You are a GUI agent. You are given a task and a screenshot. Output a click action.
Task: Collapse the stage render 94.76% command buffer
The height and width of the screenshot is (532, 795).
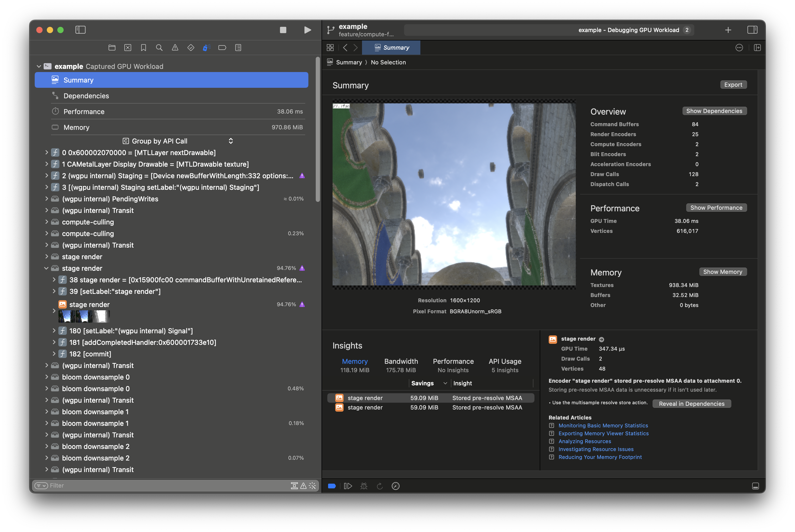(x=47, y=268)
